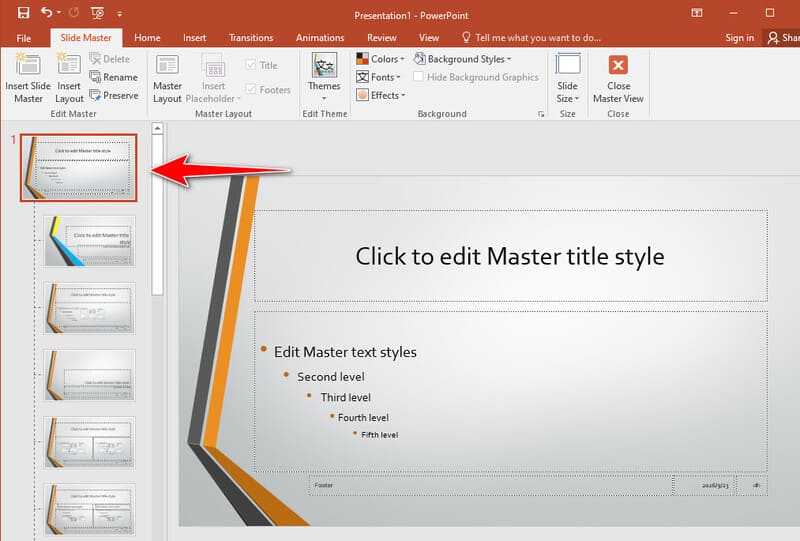Click the Close Master View red X
Viewport: 800px width, 541px height.
[618, 65]
